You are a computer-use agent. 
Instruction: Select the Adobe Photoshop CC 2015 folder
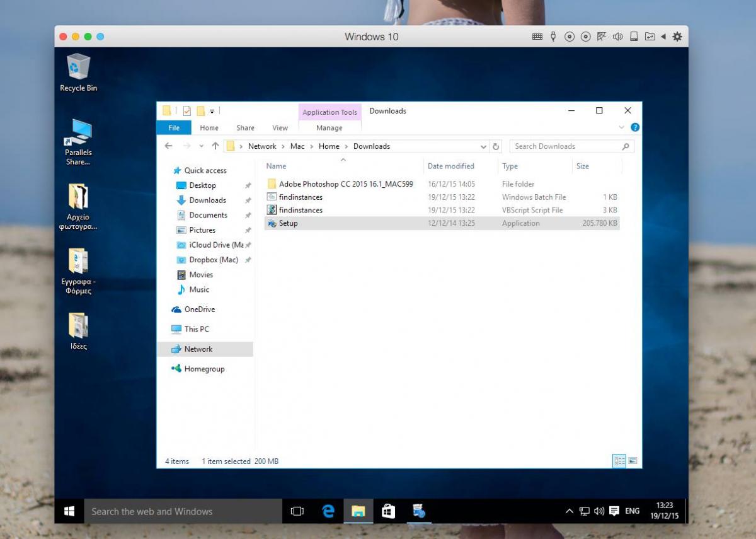pos(442,184)
